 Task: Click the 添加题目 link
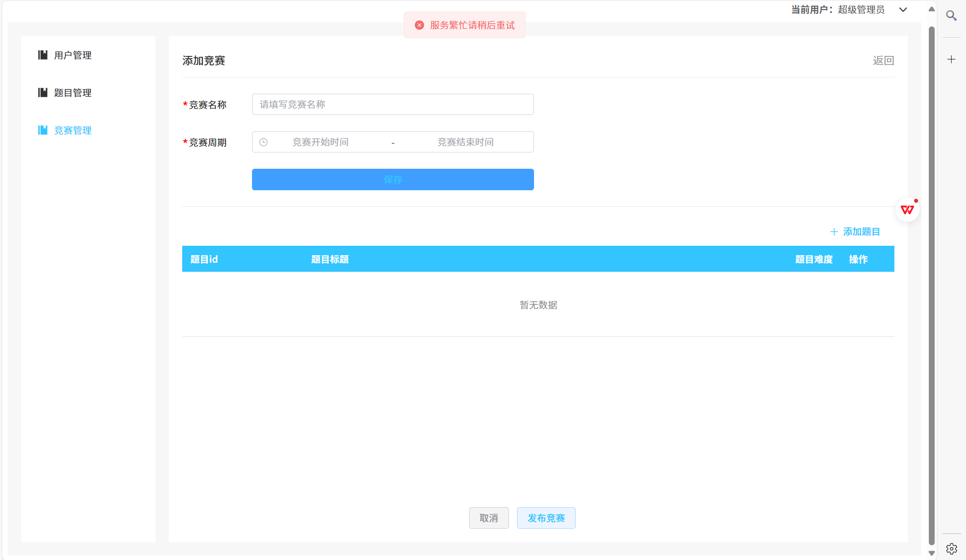(855, 232)
